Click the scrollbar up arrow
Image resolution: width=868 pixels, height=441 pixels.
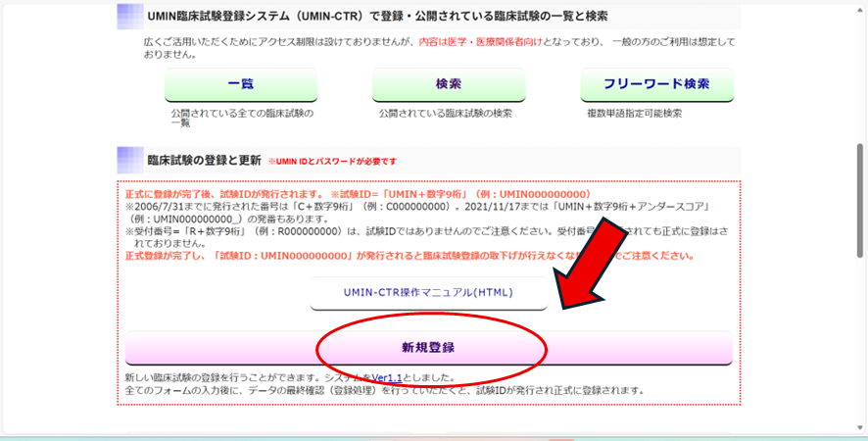[859, 8]
